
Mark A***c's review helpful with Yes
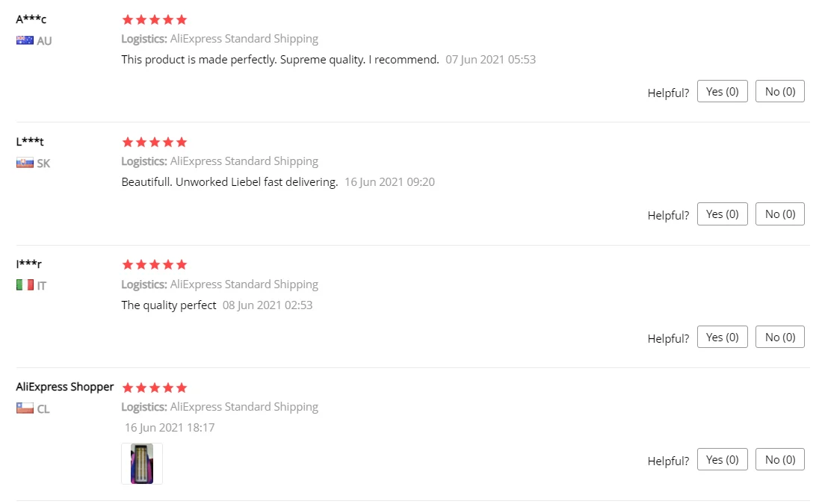pyautogui.click(x=722, y=91)
